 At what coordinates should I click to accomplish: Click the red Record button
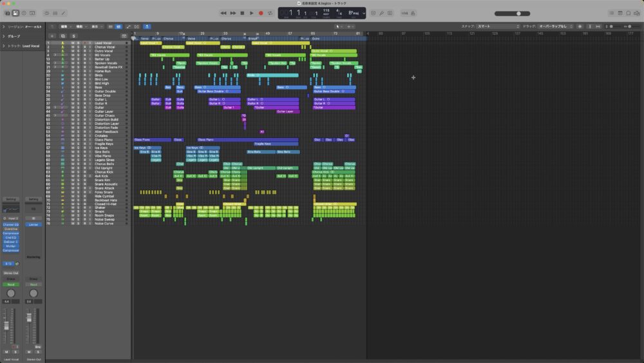(x=261, y=13)
